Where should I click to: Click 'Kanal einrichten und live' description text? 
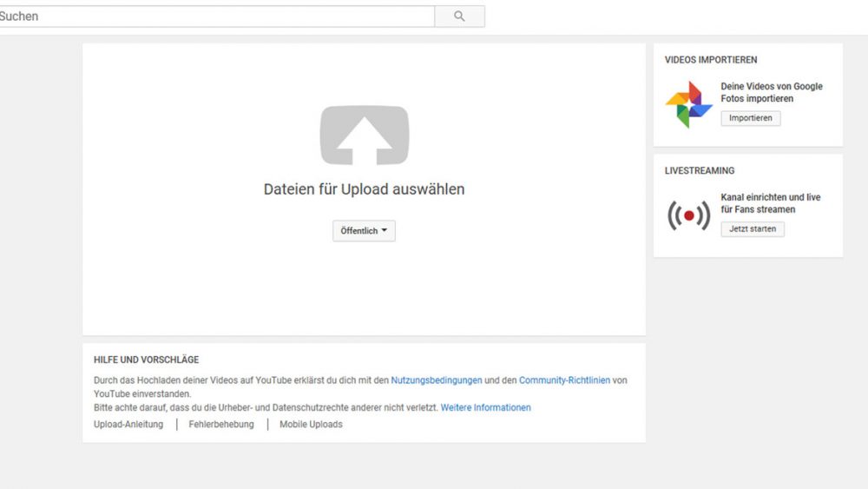tap(771, 198)
